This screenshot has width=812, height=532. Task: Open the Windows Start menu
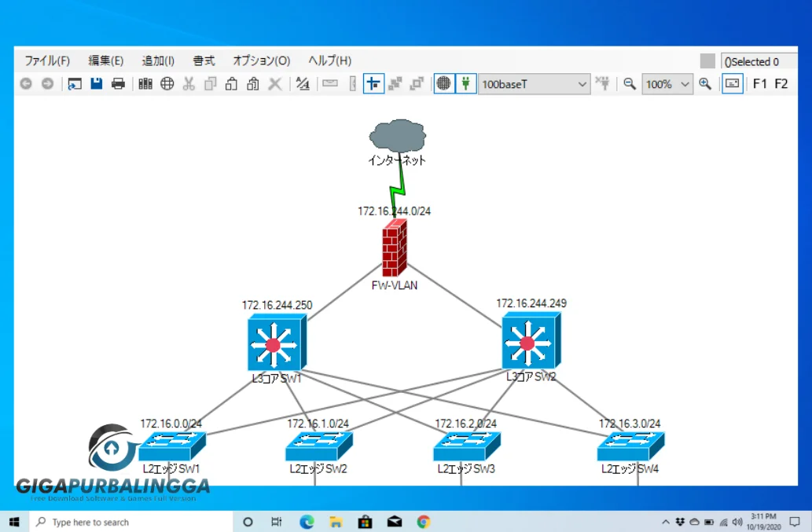coord(14,522)
